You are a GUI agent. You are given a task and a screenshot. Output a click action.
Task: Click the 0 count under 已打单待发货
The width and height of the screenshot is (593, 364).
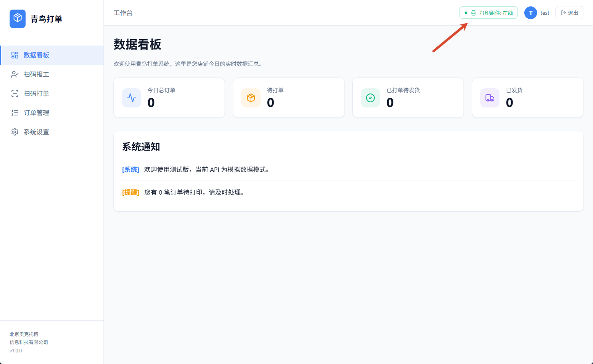(x=390, y=103)
